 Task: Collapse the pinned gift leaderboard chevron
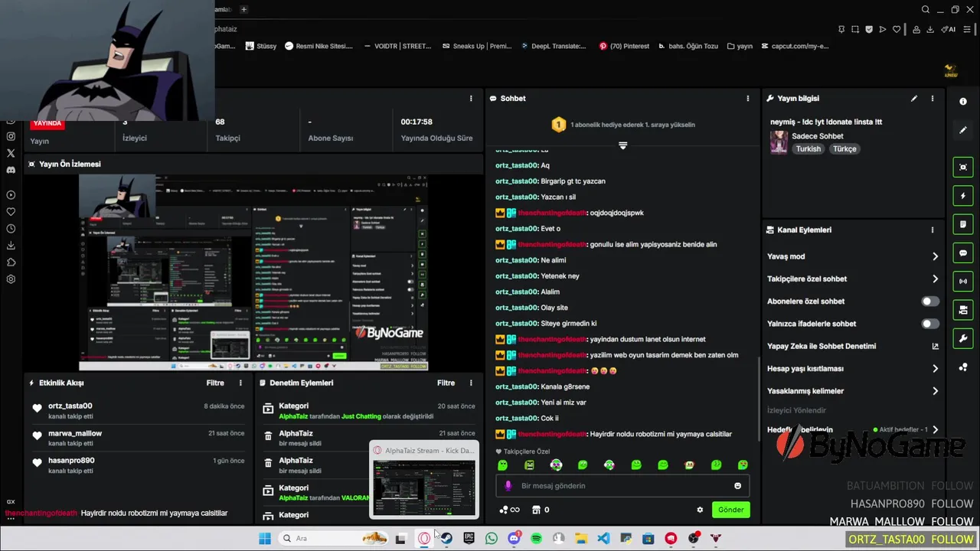(622, 145)
